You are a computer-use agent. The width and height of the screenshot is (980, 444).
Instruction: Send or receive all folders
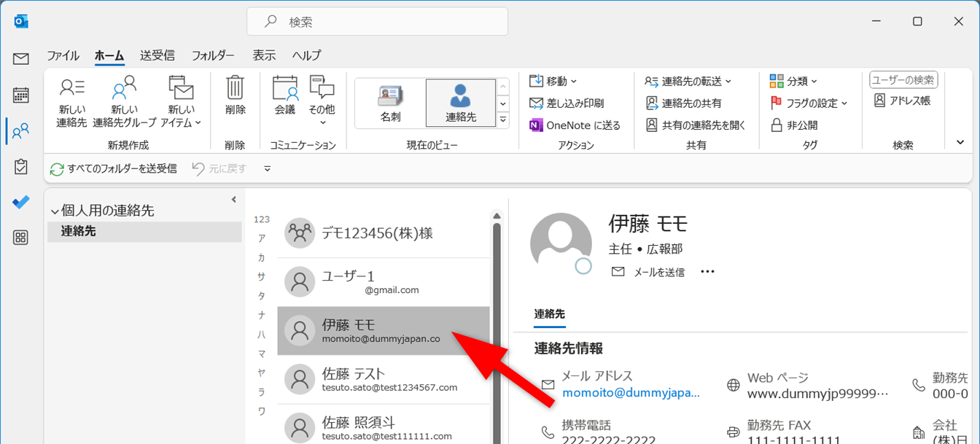[x=114, y=168]
